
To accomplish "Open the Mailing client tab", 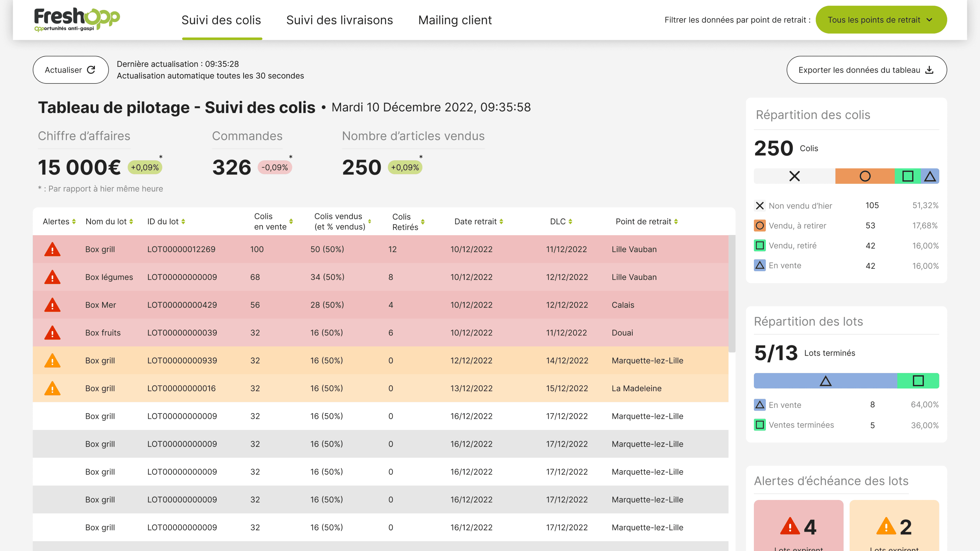I will pyautogui.click(x=455, y=20).
